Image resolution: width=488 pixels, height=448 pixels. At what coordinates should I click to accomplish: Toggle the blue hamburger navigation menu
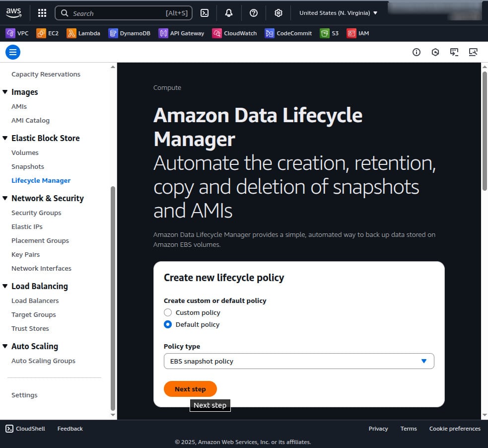tap(13, 52)
